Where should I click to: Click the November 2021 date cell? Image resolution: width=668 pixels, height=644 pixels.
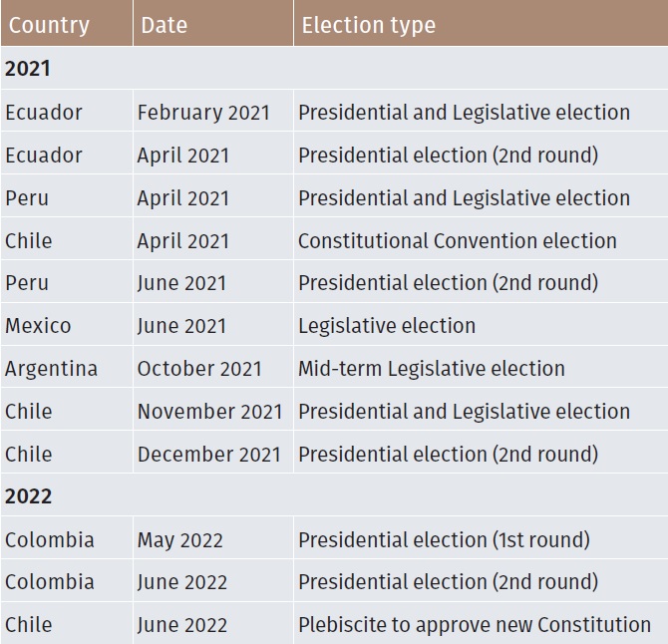coord(213,410)
